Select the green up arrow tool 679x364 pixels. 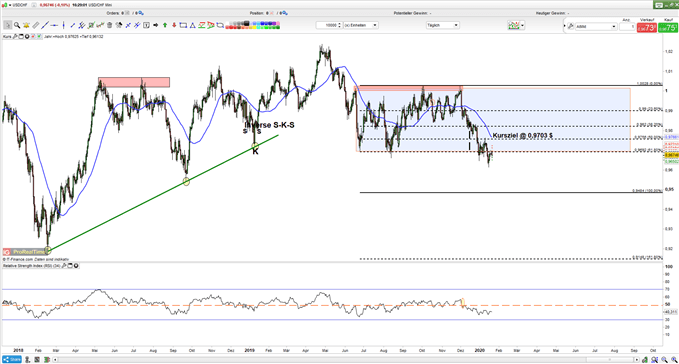[165, 26]
